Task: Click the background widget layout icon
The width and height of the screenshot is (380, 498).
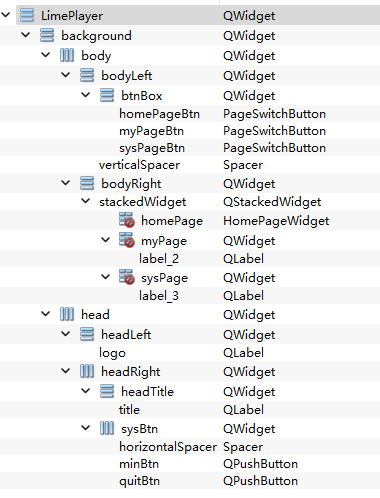Action: tap(47, 35)
